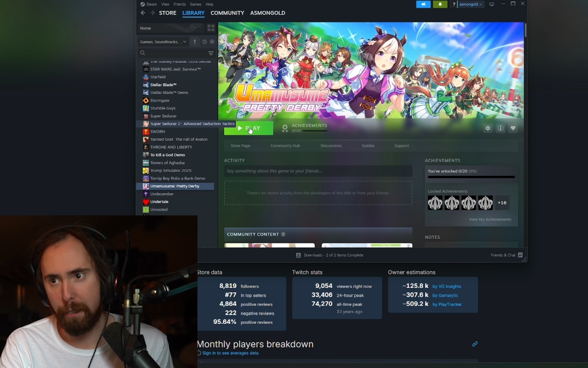This screenshot has height=368, width=588.
Task: Open the asmongold account dropdown
Action: 471,4
